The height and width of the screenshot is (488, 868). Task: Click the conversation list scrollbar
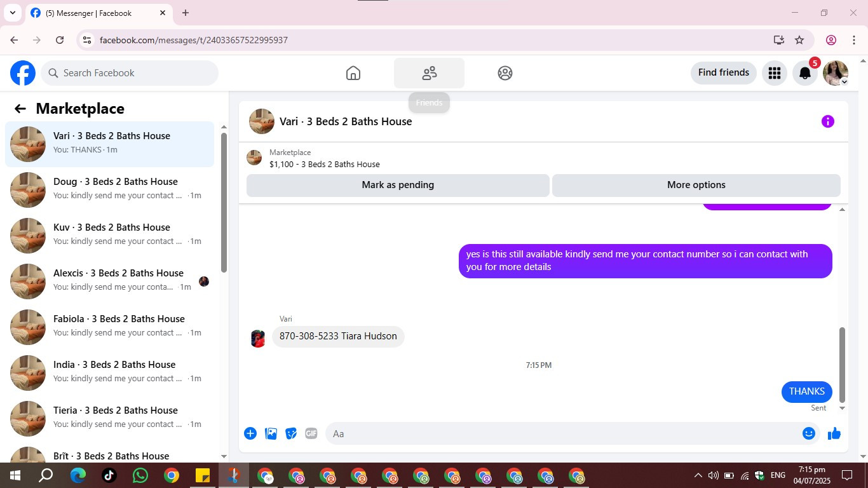[224, 202]
